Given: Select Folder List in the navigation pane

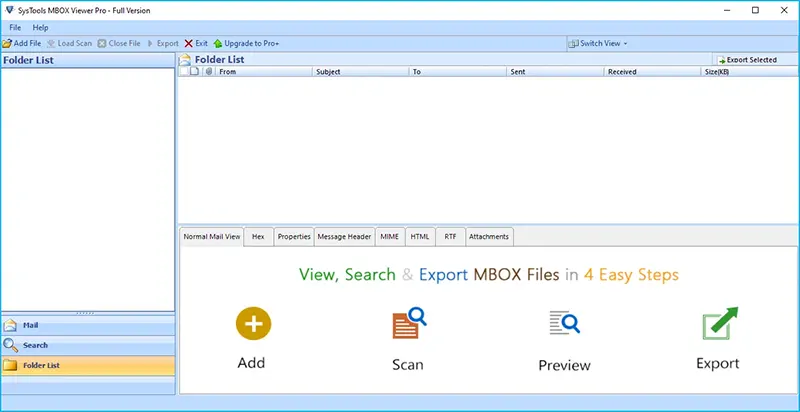Looking at the screenshot, I should (x=88, y=366).
